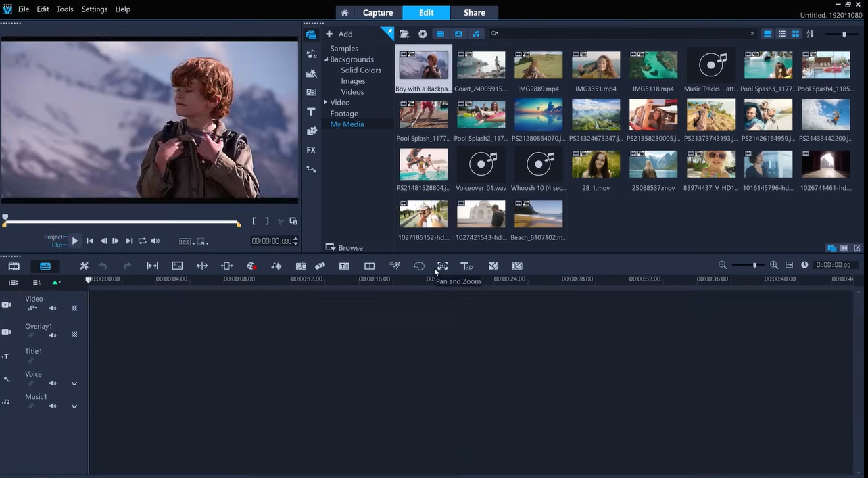Viewport: 868px width, 478px height.
Task: Collapse the Backgrounds category in the library
Action: click(x=326, y=59)
